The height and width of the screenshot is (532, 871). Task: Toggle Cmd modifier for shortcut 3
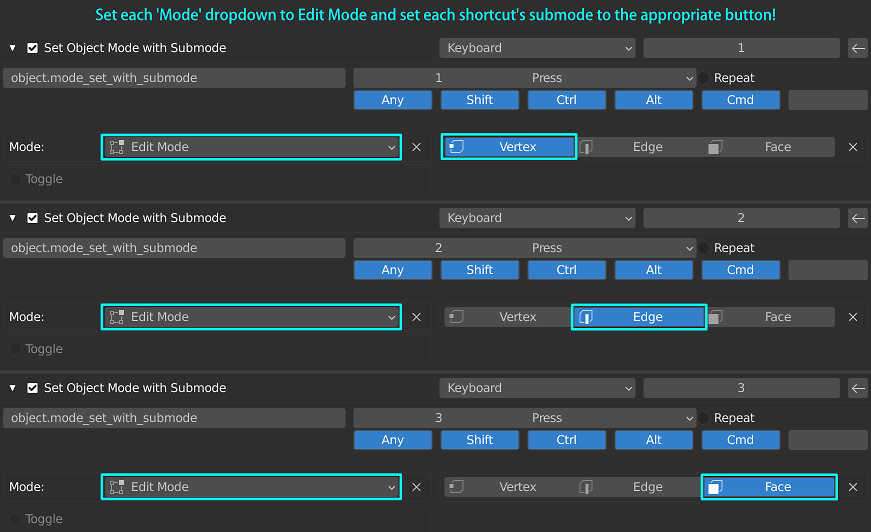pyautogui.click(x=740, y=440)
